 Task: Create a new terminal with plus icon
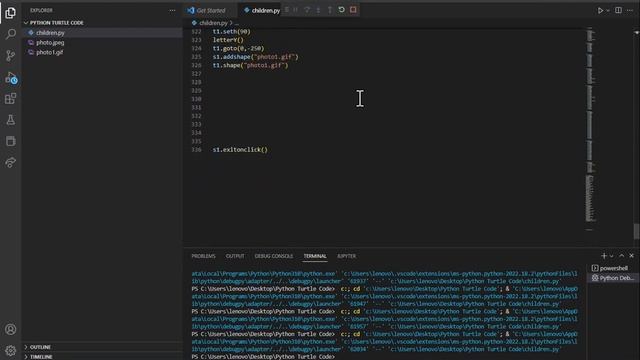(x=604, y=256)
